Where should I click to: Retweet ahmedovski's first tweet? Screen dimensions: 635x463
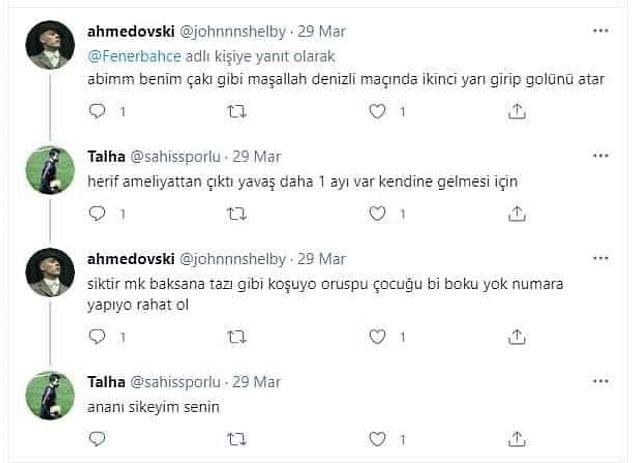click(237, 111)
